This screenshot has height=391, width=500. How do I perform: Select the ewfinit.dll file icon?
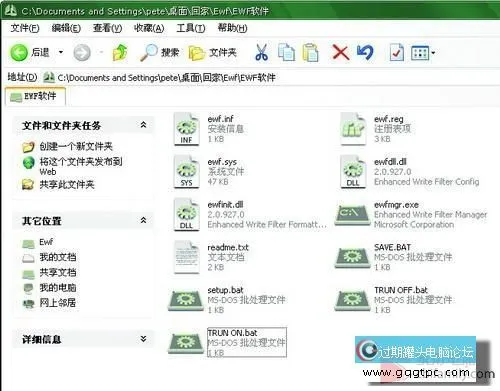tap(186, 214)
